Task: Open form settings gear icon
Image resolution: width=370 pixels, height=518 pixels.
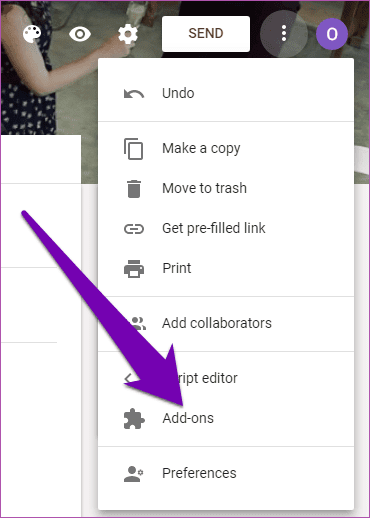Action: pos(128,34)
